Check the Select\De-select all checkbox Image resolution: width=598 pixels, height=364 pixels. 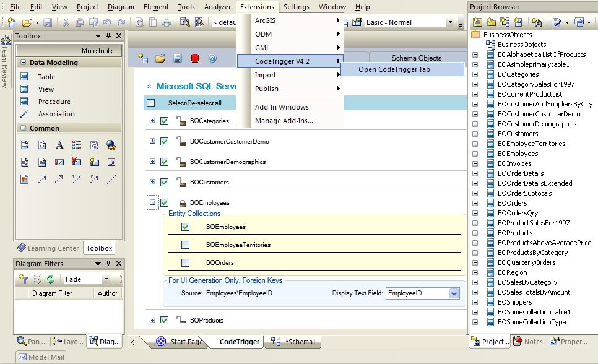pos(150,103)
